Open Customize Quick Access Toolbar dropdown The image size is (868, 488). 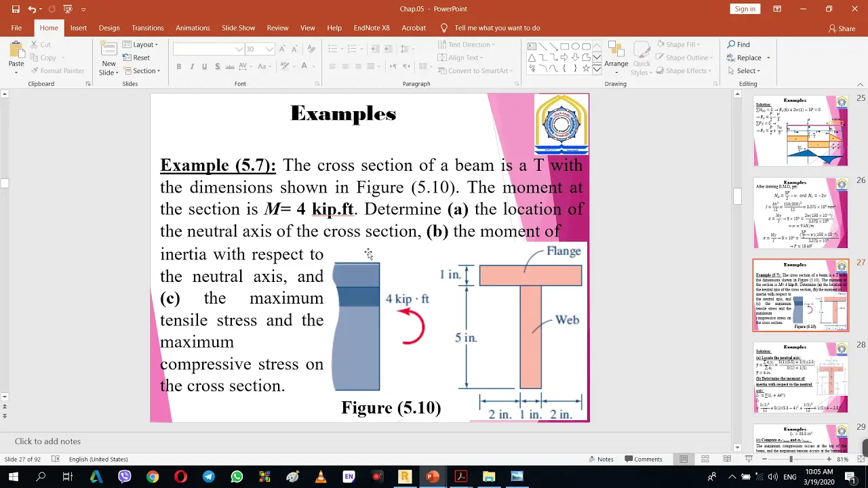pyautogui.click(x=83, y=9)
